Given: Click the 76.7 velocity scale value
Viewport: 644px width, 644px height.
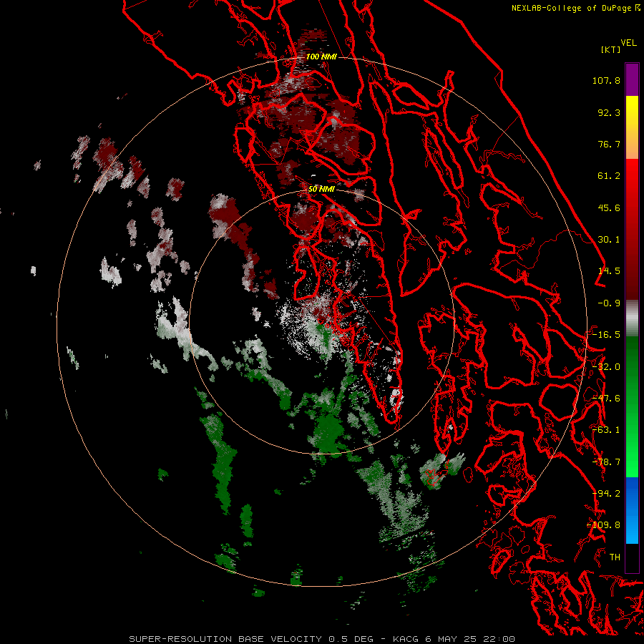Looking at the screenshot, I should (x=609, y=144).
